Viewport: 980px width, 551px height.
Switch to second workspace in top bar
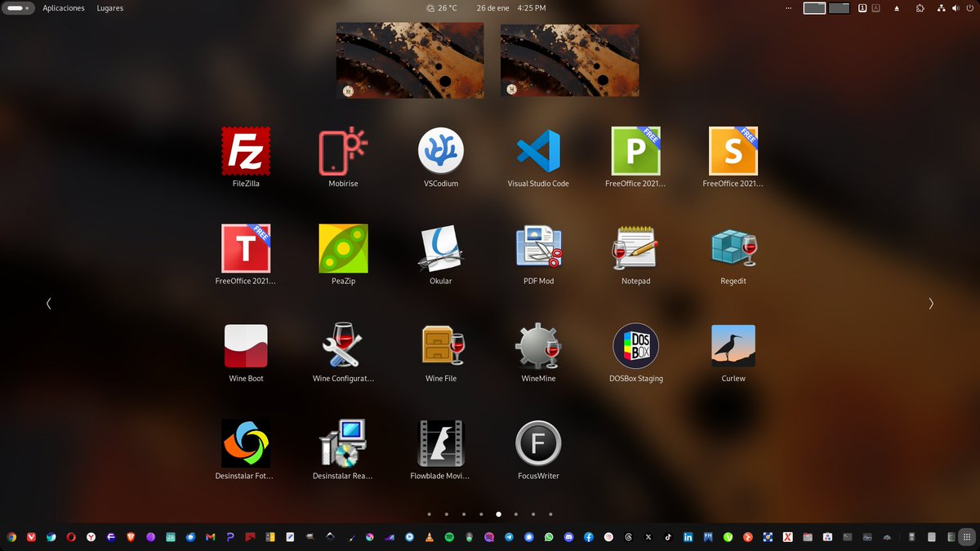[840, 8]
